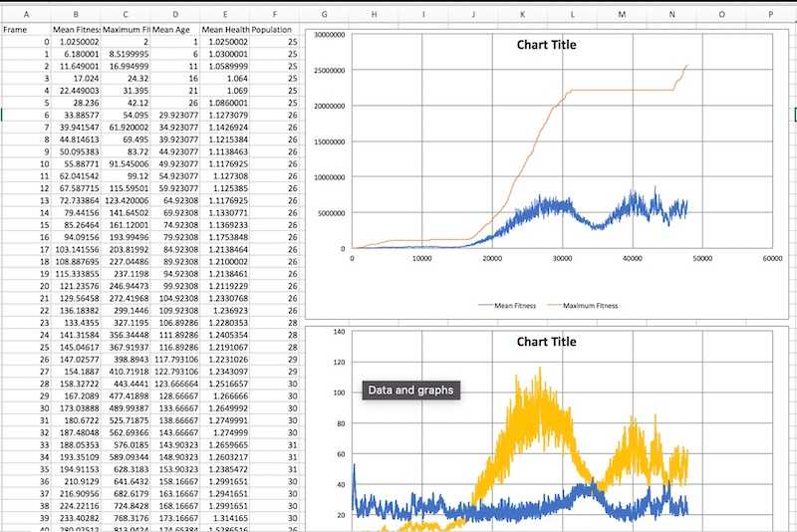Click the Data and graphs tooltip label
797x532 pixels.
point(411,391)
